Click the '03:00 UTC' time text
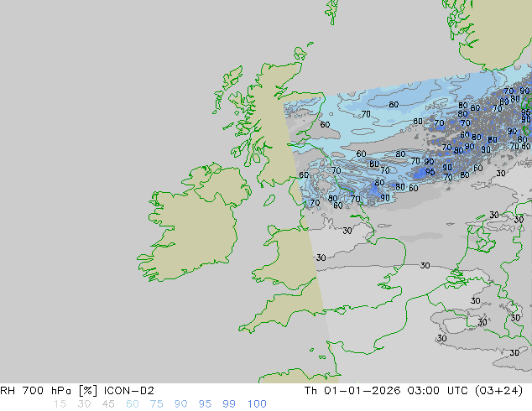This screenshot has width=532, height=411. [439, 391]
